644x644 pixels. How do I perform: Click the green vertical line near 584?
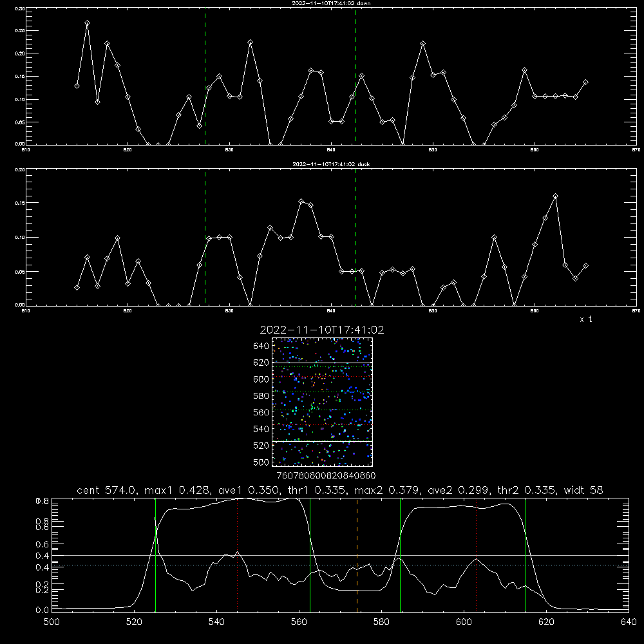point(400,555)
